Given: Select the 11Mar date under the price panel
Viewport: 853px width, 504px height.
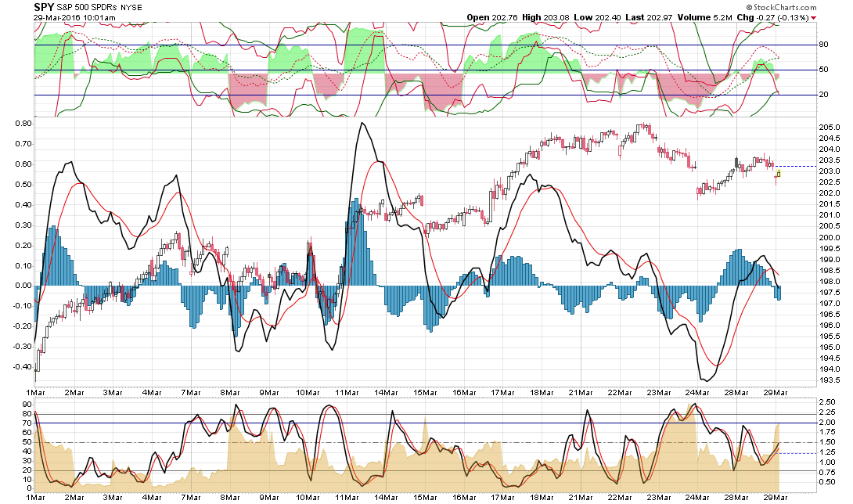Looking at the screenshot, I should (347, 392).
